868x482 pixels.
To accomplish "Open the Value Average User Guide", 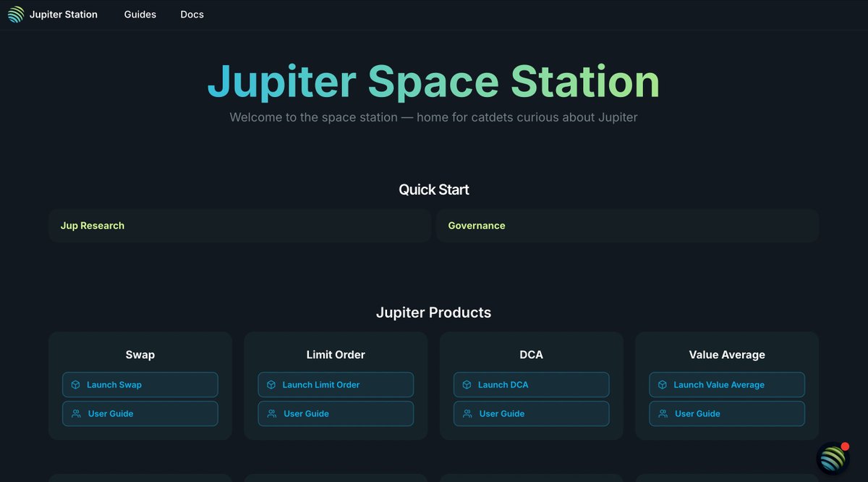I will coord(727,414).
